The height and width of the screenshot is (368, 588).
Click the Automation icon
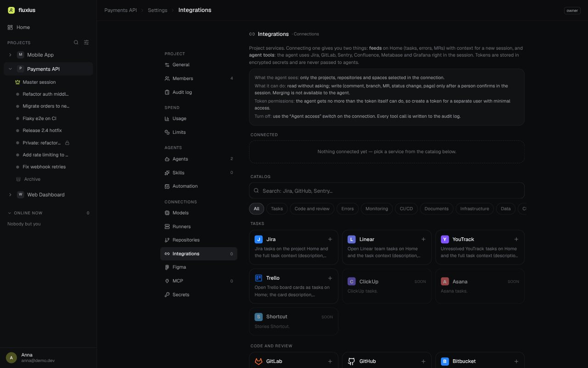click(x=167, y=186)
